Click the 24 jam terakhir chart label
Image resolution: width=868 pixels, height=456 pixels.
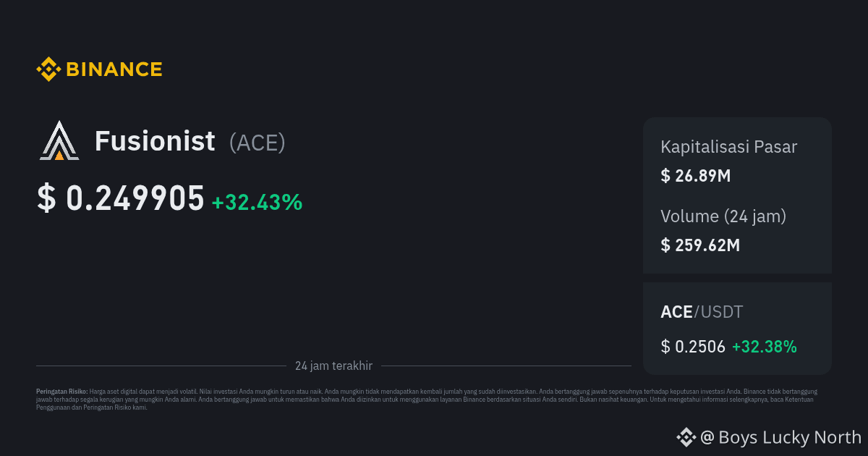(333, 366)
